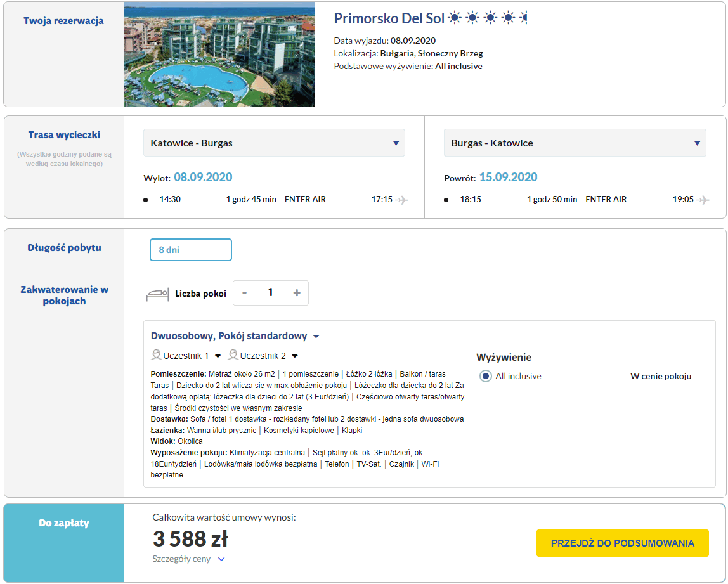Expand Szczegóły ceny price details
Image resolution: width=728 pixels, height=584 pixels.
188,559
